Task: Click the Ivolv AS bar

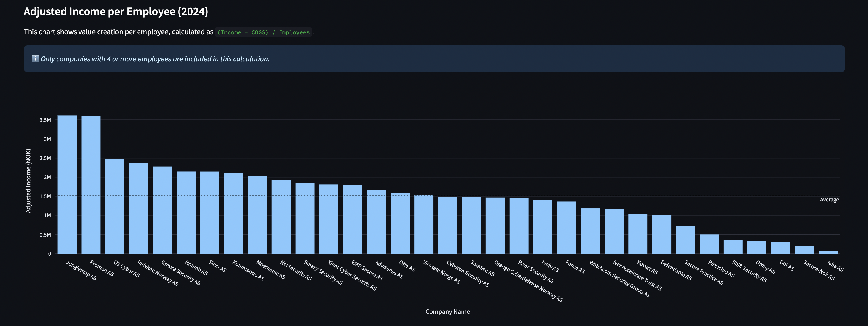Action: 543,227
